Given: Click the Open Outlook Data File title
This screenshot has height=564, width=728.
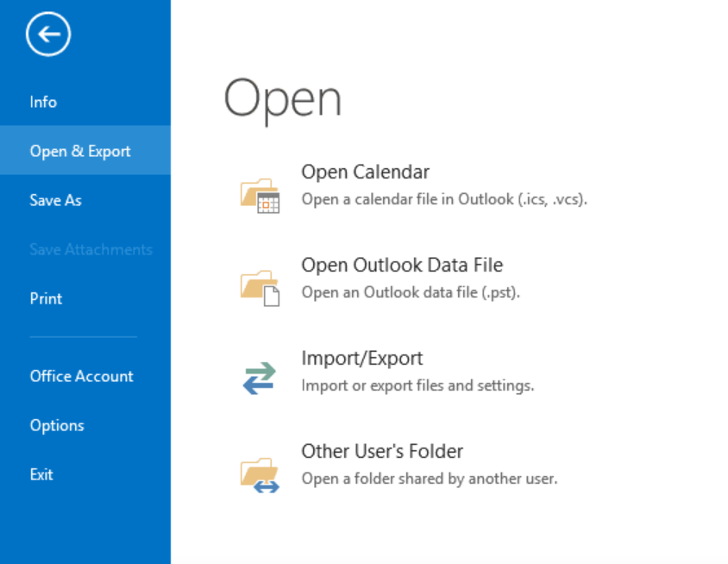Looking at the screenshot, I should click(x=401, y=265).
